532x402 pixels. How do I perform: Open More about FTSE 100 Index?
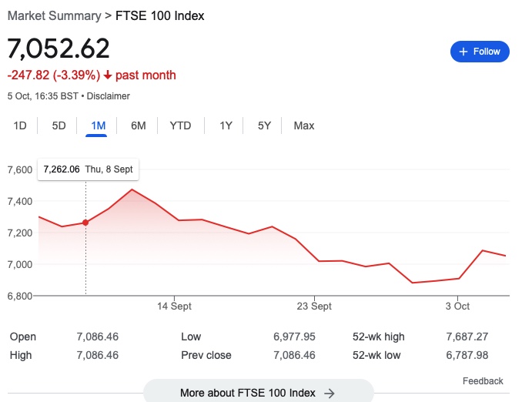248,393
